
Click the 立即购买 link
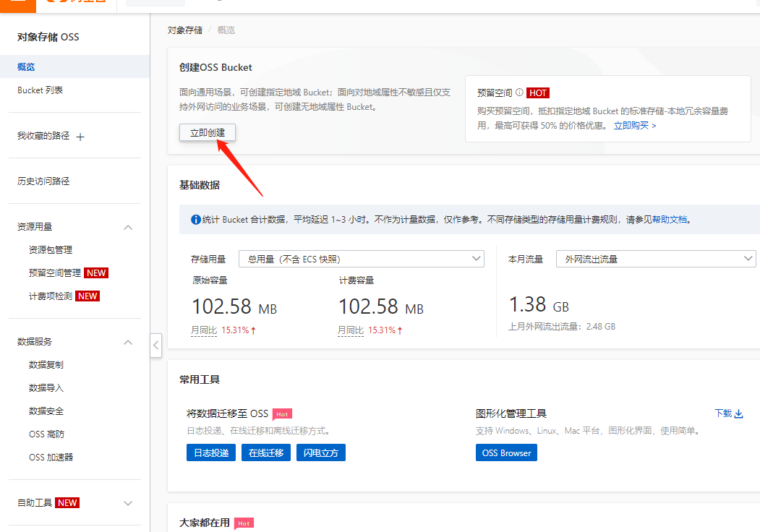tap(635, 126)
